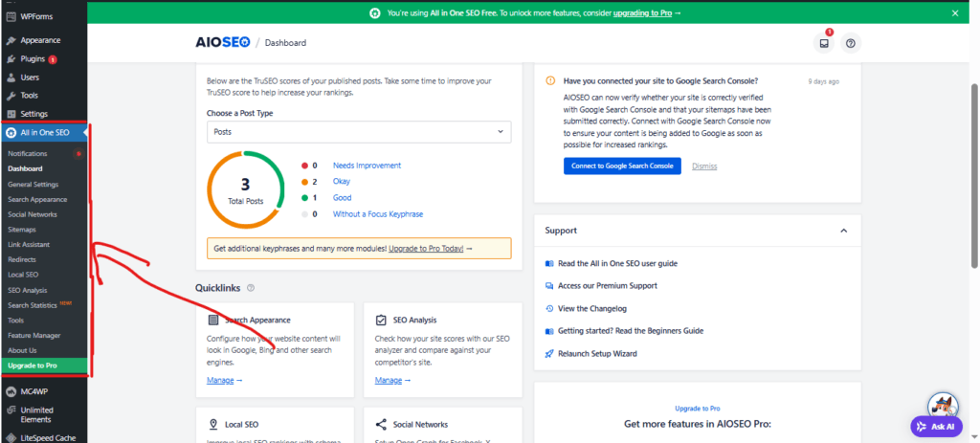980x443 pixels.
Task: Click the LiteSpeed Cache icon
Action: [x=11, y=438]
